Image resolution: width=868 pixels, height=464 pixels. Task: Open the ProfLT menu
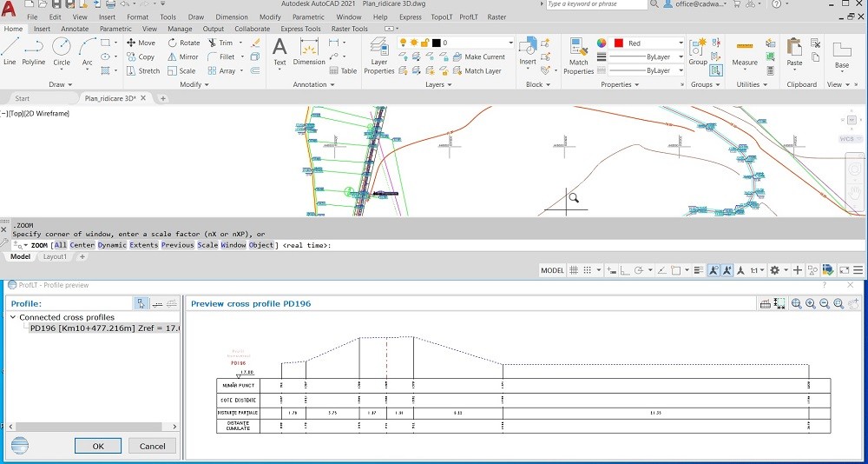469,17
